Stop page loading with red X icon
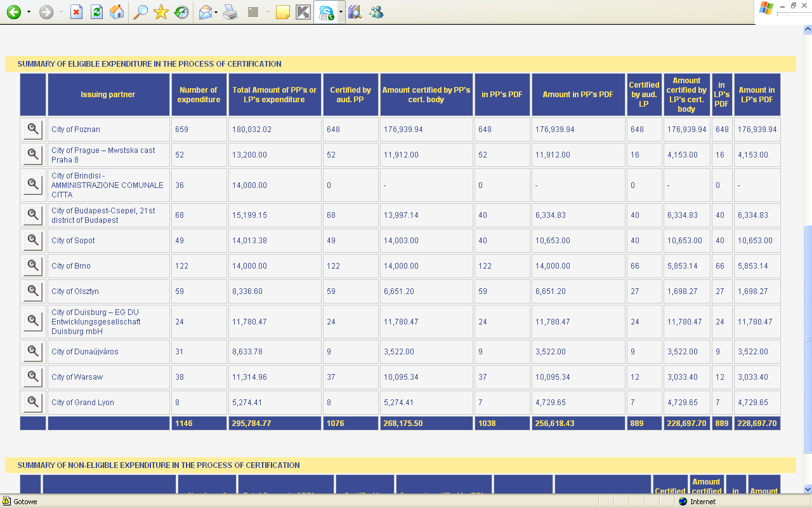This screenshot has width=812, height=508. 76,12
